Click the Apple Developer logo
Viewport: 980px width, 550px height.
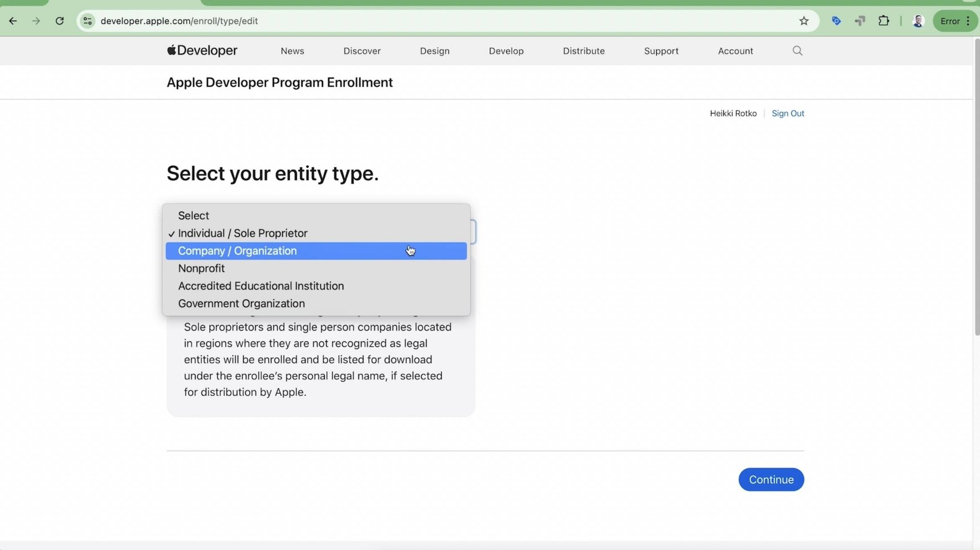[x=202, y=50]
